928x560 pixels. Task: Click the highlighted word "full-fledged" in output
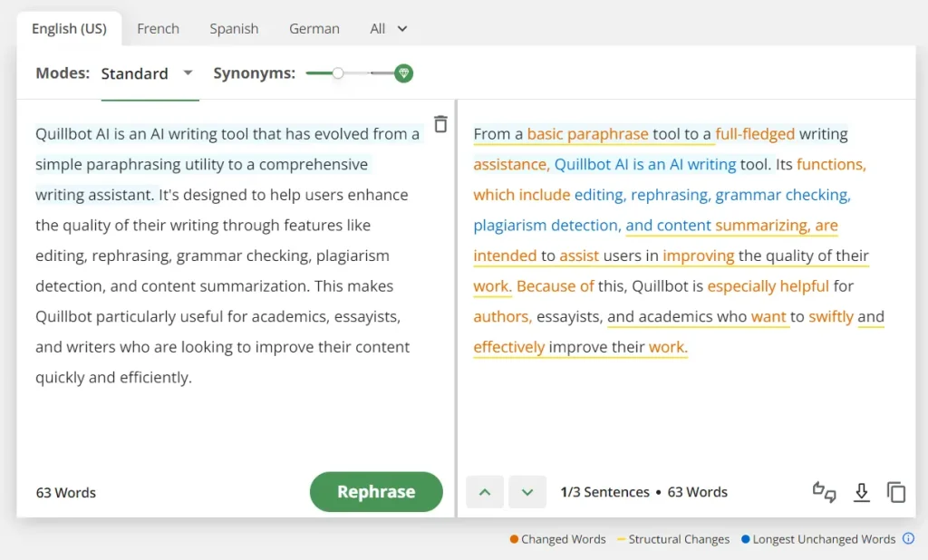755,134
